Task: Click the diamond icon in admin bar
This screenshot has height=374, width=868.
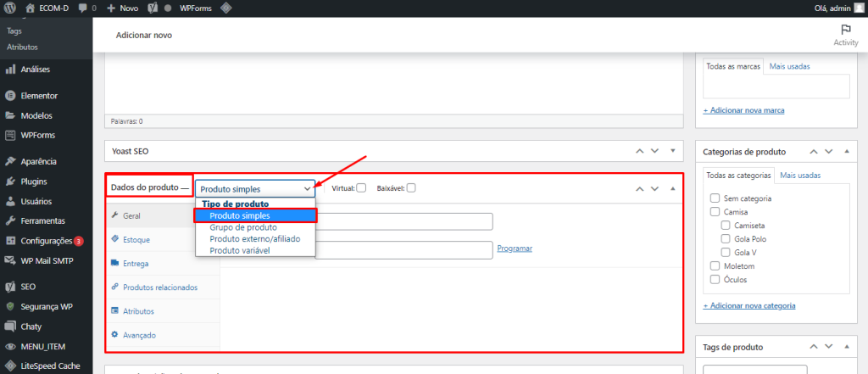Action: coord(225,8)
